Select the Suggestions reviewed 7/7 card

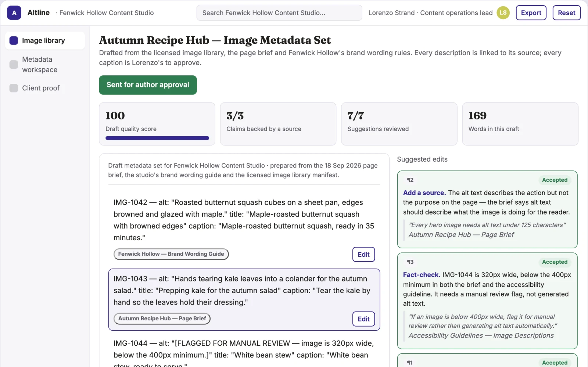(399, 124)
